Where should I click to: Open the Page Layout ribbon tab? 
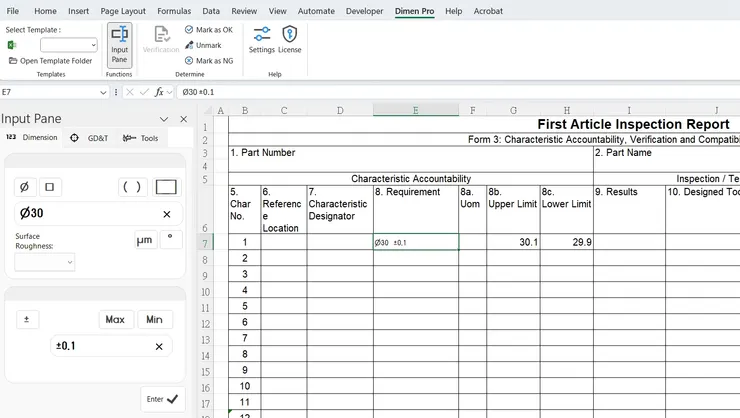click(x=122, y=11)
